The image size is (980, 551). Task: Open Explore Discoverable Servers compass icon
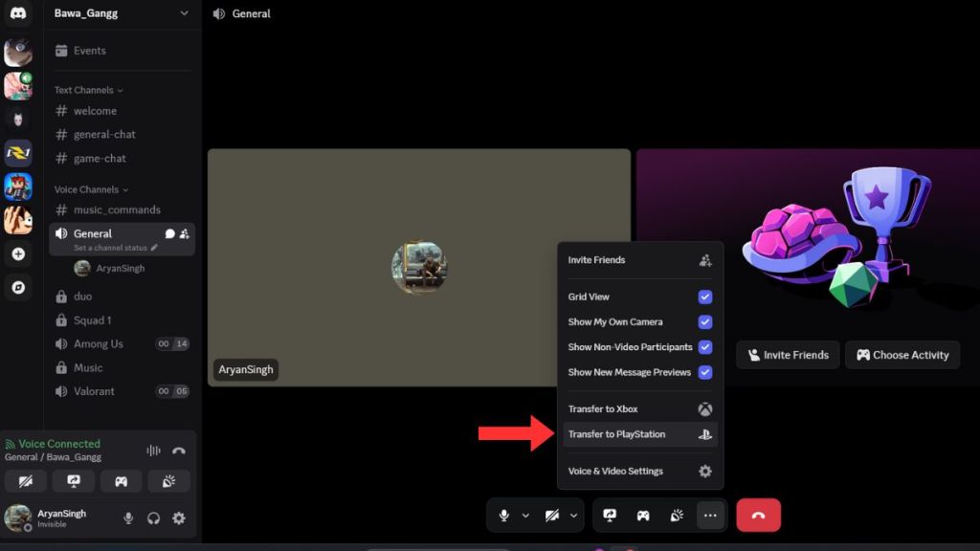pos(18,287)
